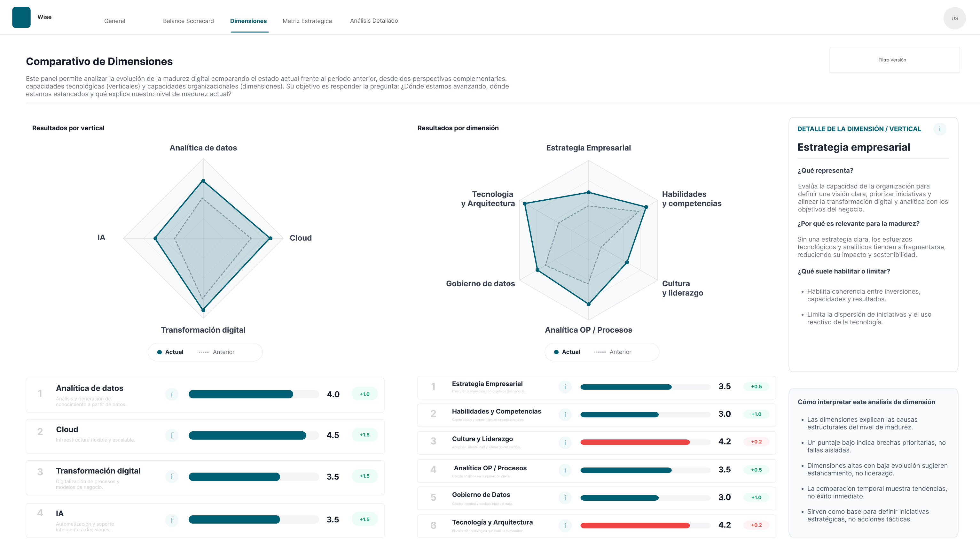Screen dimensions: 980x547
Task: Click red progress bar for Cultura y Liderazgo
Action: coord(635,442)
